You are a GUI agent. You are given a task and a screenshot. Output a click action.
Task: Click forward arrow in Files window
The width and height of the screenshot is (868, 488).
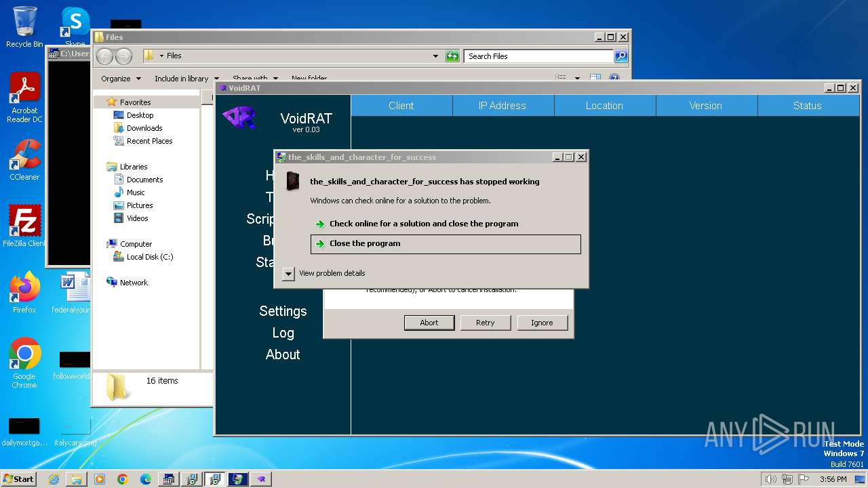point(123,56)
